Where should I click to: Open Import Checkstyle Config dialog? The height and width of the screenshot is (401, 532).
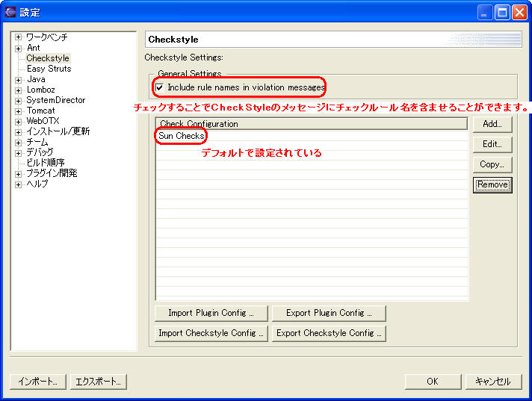(x=211, y=333)
